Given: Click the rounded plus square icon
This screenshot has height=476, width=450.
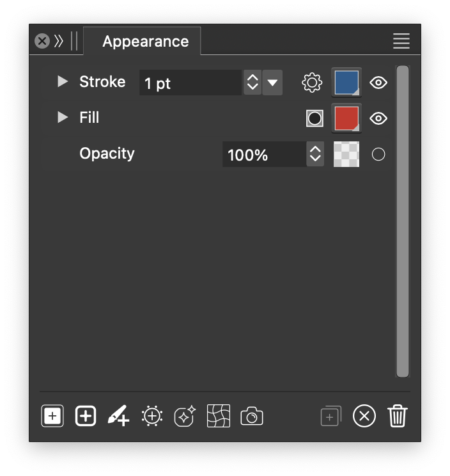Looking at the screenshot, I should click(x=86, y=416).
